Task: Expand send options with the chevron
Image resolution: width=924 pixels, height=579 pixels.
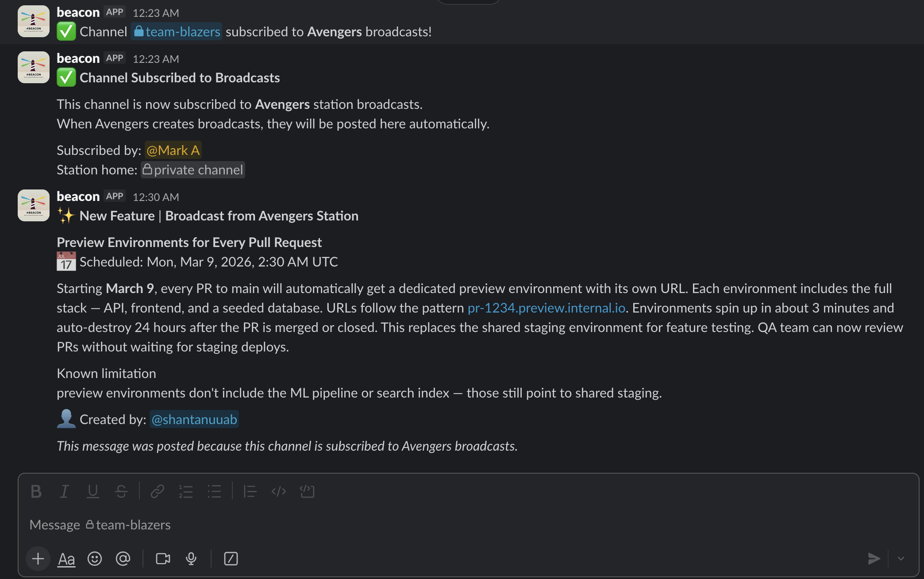Action: point(901,559)
